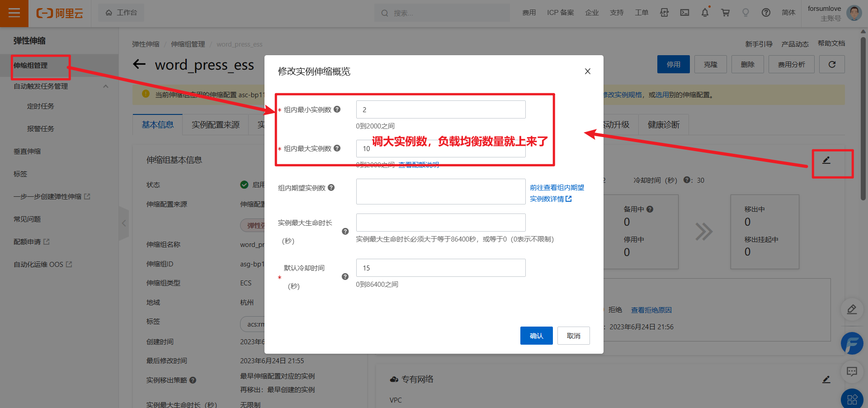
Task: Select 定时任务 in the sidebar menu
Action: [41, 106]
